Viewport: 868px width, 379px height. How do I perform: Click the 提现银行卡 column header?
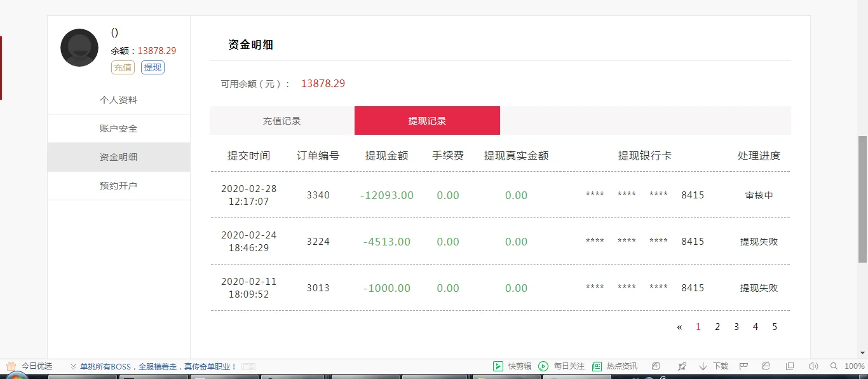(x=645, y=156)
